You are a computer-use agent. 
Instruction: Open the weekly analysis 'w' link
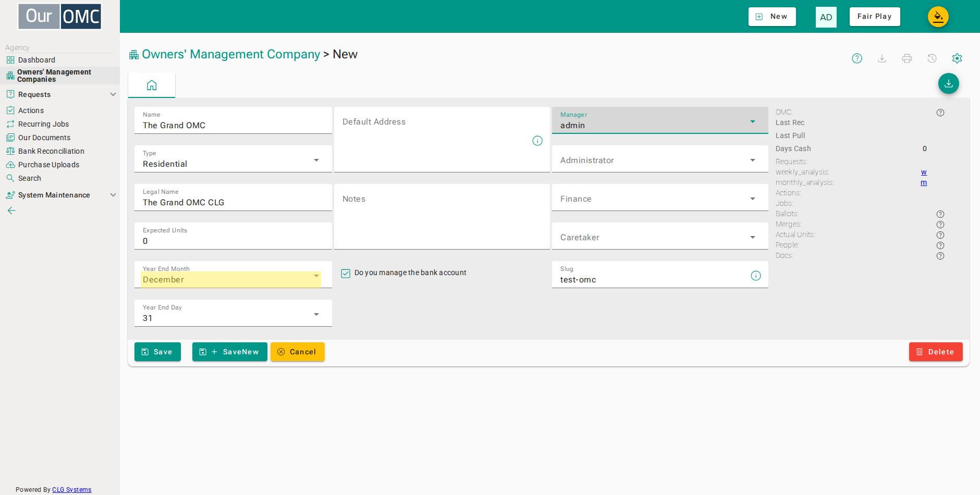click(924, 172)
